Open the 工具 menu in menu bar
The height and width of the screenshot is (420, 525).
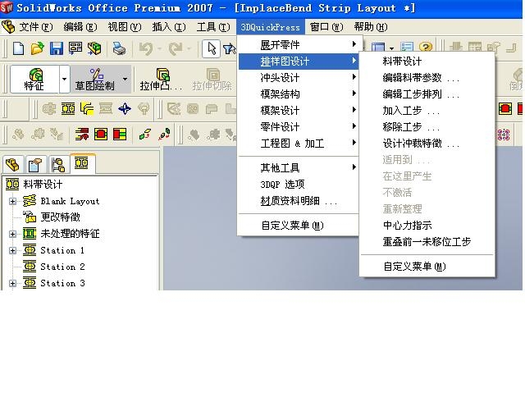coord(212,27)
